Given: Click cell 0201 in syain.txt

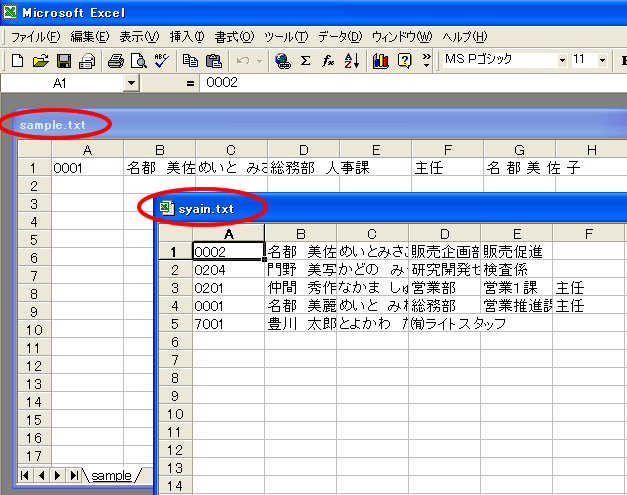Looking at the screenshot, I should [x=228, y=288].
